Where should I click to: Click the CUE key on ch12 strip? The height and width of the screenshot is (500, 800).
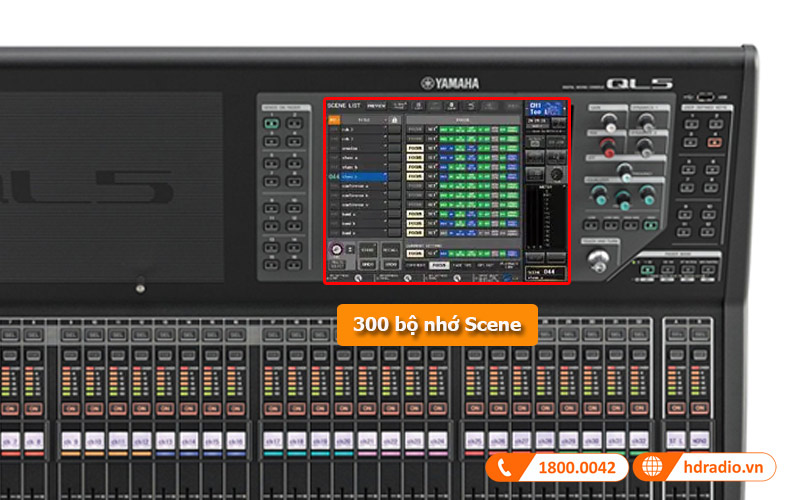click(141, 355)
